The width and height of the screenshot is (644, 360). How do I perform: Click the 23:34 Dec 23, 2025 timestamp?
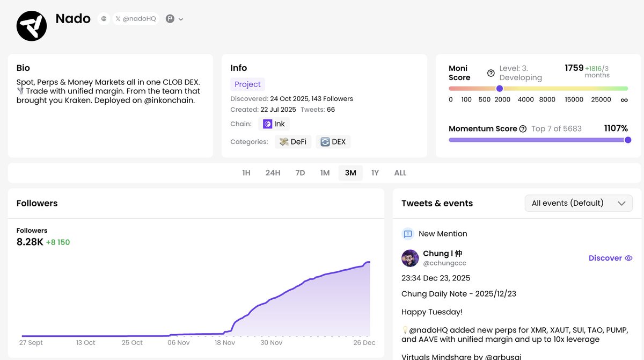tap(436, 278)
